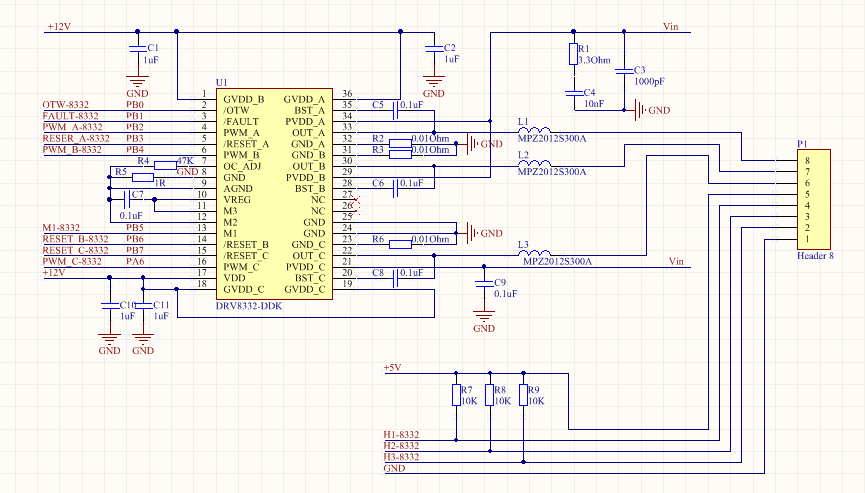The image size is (865, 493).
Task: Click the 3.3Ohm value of R1
Action: (x=594, y=60)
